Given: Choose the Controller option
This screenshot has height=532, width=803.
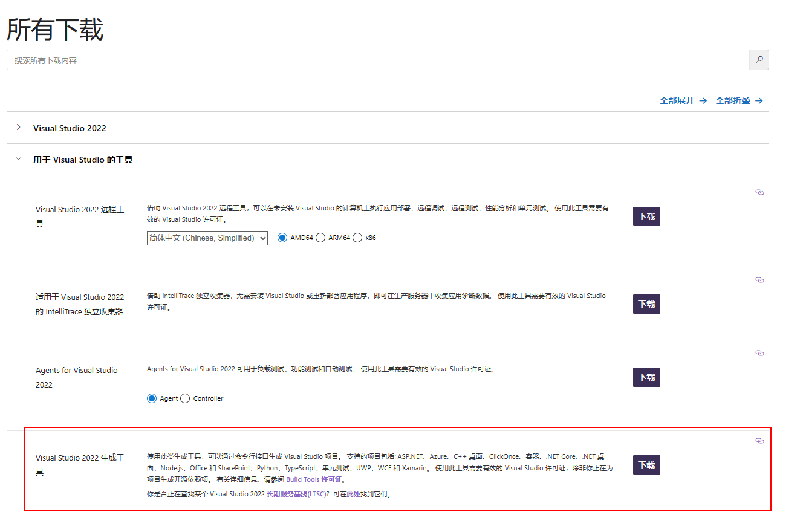Looking at the screenshot, I should pos(185,398).
